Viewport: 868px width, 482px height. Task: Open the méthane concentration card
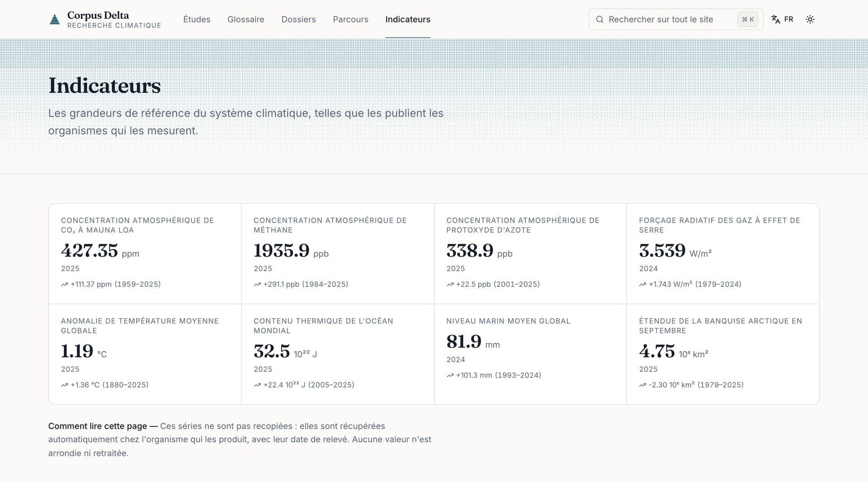pyautogui.click(x=338, y=253)
